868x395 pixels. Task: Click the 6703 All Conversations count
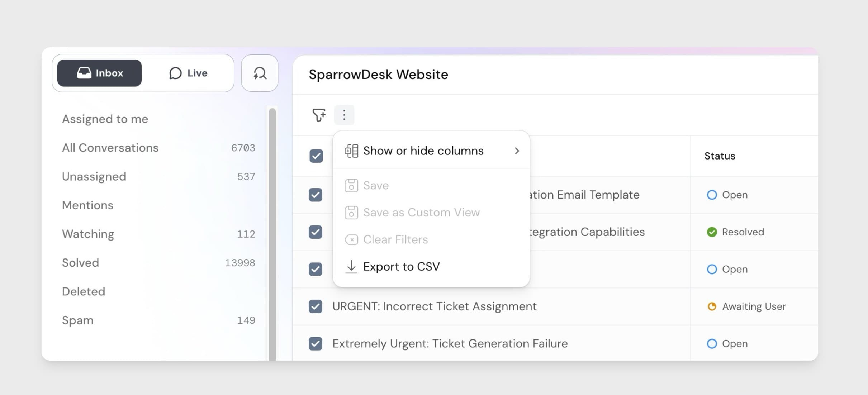(243, 148)
